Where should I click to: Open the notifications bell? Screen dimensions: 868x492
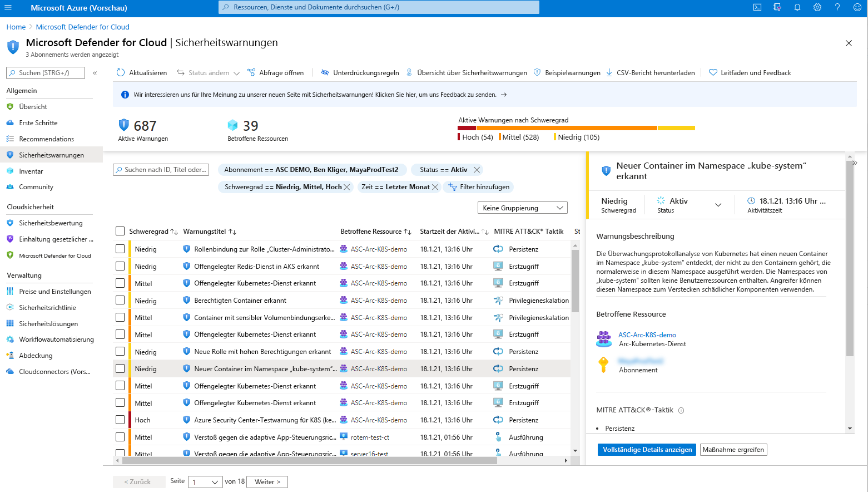point(797,7)
